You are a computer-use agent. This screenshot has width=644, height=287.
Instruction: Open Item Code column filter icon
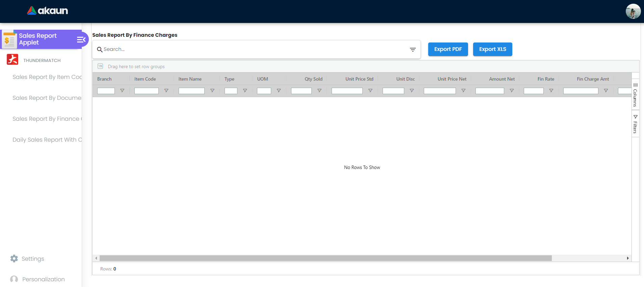166,91
